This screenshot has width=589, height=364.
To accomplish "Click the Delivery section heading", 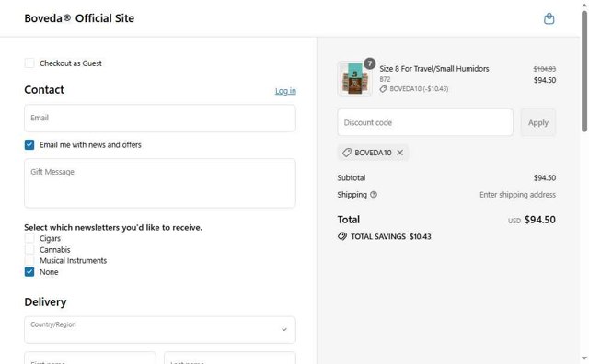I will tap(45, 302).
